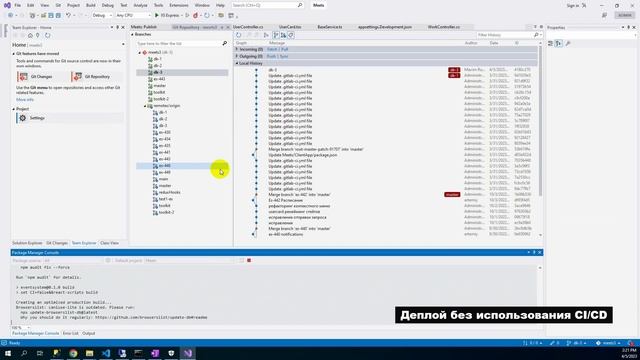640x360 pixels.
Task: Click the Fetch link in Incoming row
Action: coord(271,49)
